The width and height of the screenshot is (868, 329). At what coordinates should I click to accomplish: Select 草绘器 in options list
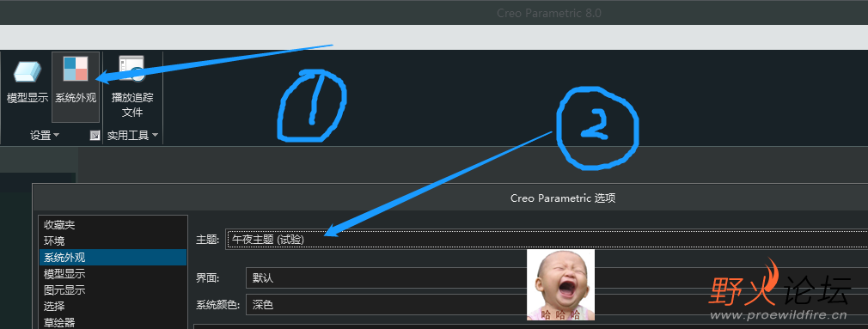113,322
